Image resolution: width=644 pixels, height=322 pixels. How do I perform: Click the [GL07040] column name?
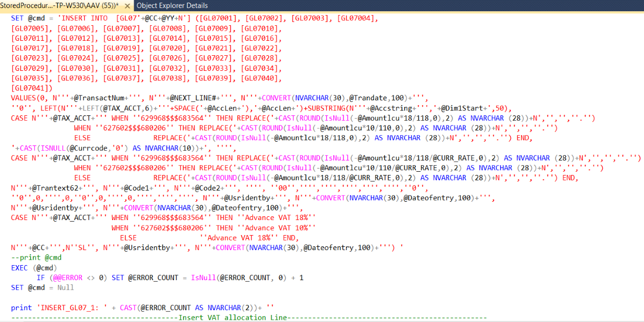click(x=260, y=78)
